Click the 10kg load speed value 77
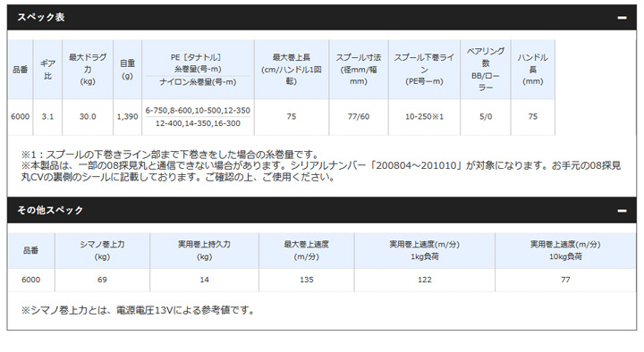This screenshot has width=644, height=352. (x=565, y=280)
